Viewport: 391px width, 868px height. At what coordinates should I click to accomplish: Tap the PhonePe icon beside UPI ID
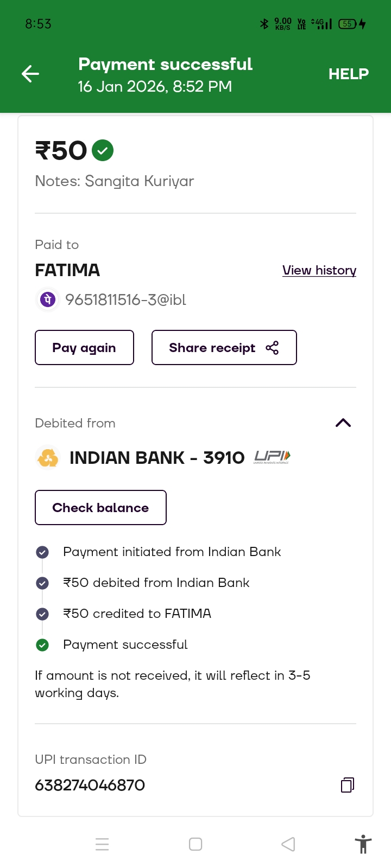pyautogui.click(x=48, y=299)
